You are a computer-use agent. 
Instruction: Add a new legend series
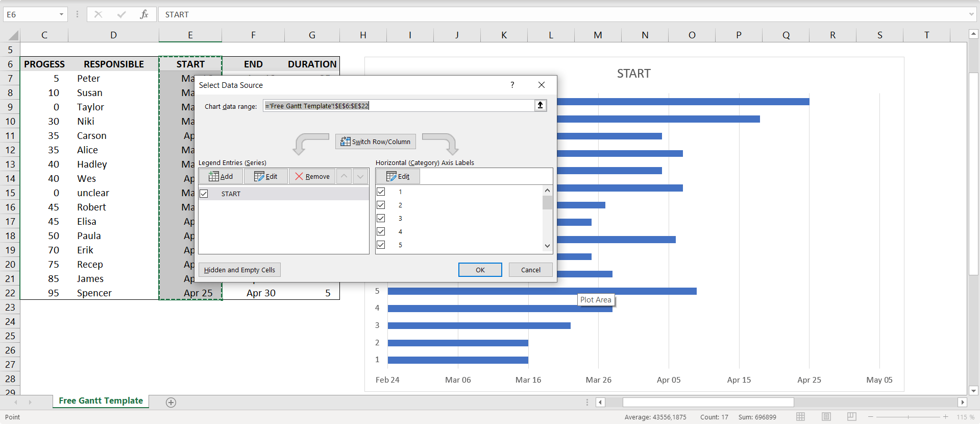pos(221,176)
